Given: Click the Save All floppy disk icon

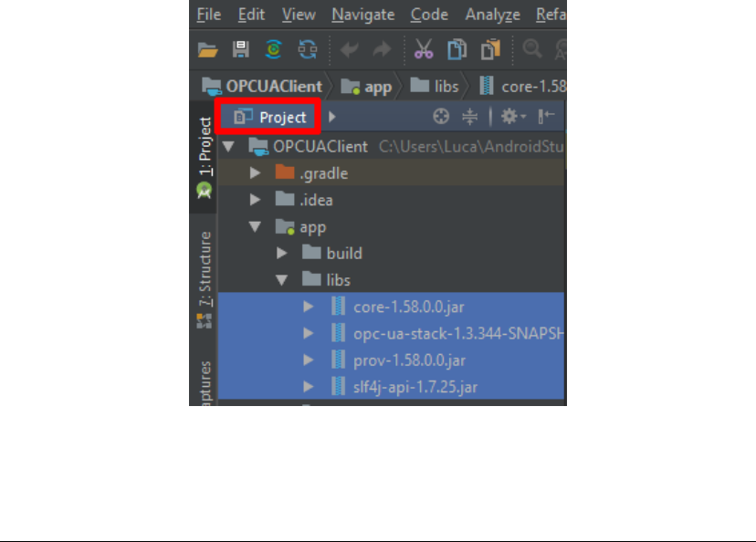Looking at the screenshot, I should pos(241,49).
